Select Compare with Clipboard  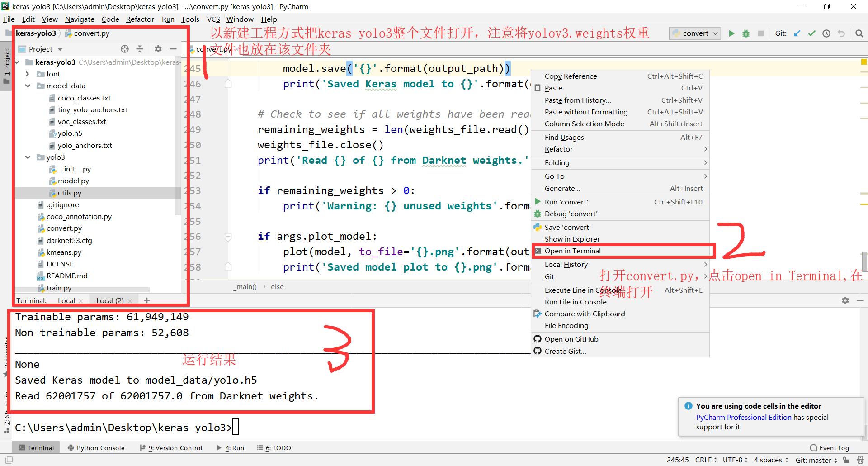(x=620, y=314)
